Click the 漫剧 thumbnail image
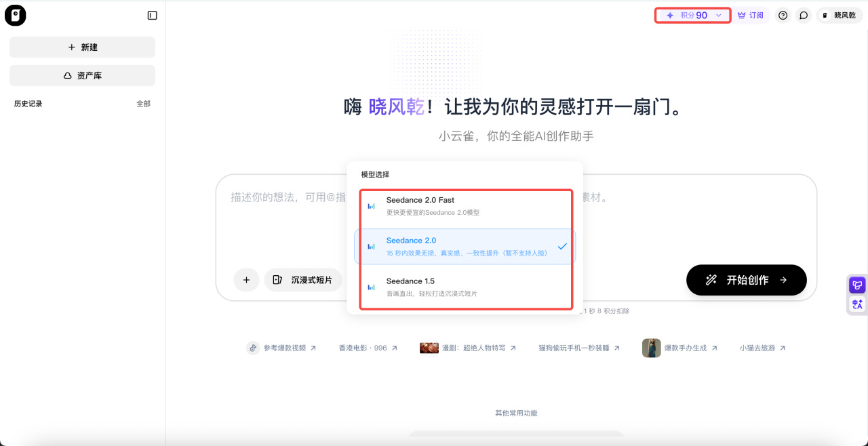The image size is (868, 446). pyautogui.click(x=429, y=348)
